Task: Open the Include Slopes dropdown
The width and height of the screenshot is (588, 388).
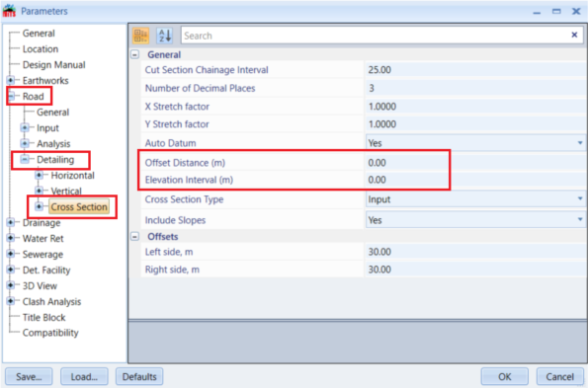Action: pos(580,220)
